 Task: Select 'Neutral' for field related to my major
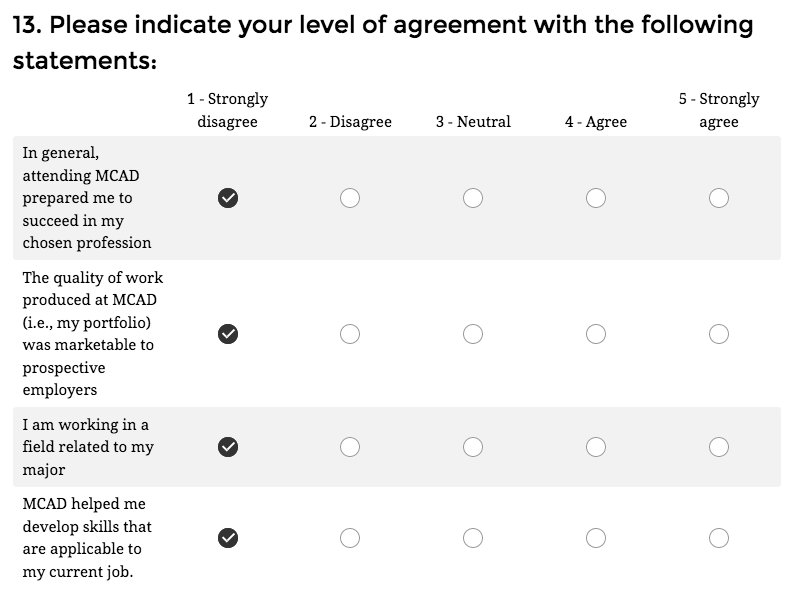tap(473, 447)
